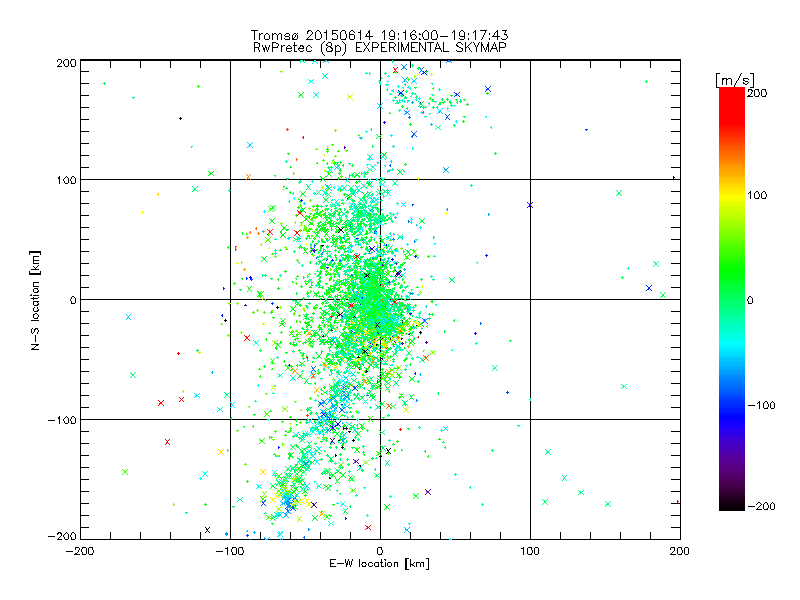Click the subtitle 'RwPretec (8p) EXPERIMENTAL SKYMAP'
800x600 pixels.
(380, 48)
